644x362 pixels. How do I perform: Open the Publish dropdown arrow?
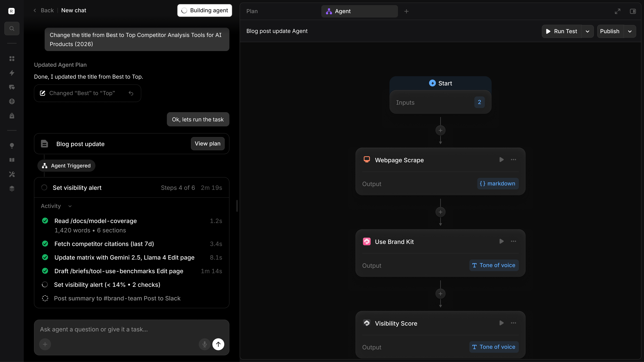(x=630, y=31)
